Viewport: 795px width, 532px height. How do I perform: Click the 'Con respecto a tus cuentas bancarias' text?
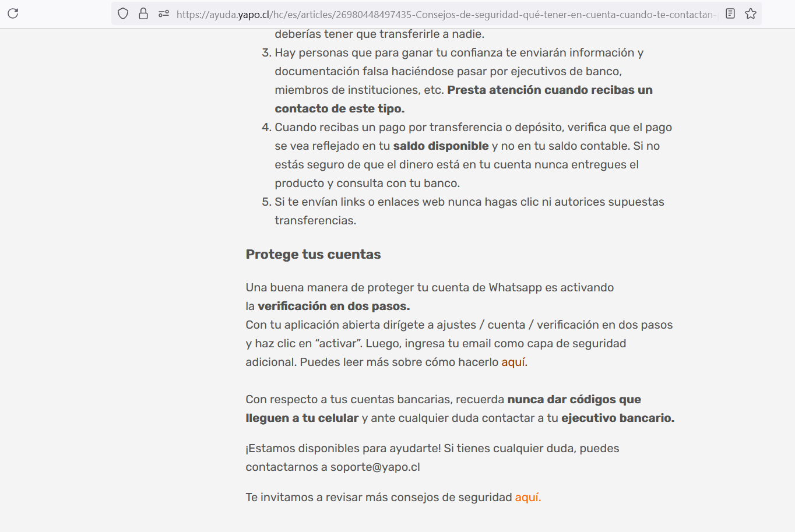pos(375,399)
